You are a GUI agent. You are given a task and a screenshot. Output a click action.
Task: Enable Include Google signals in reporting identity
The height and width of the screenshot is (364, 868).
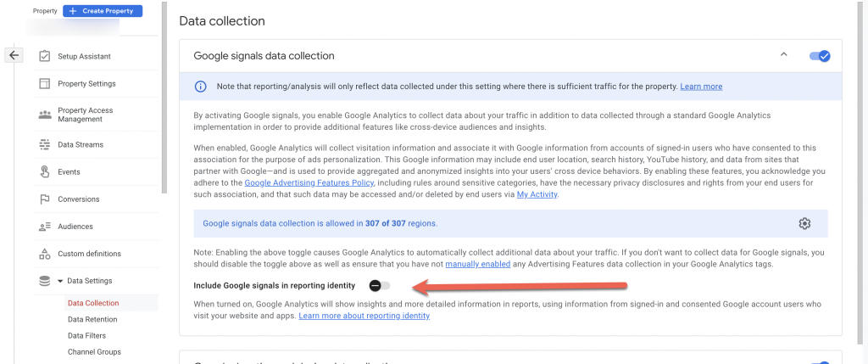point(380,285)
